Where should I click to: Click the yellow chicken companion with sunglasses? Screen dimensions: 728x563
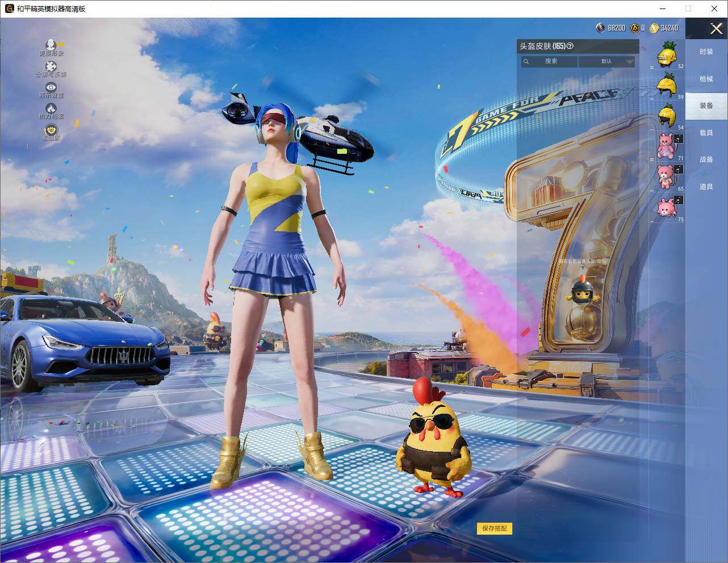(x=434, y=437)
